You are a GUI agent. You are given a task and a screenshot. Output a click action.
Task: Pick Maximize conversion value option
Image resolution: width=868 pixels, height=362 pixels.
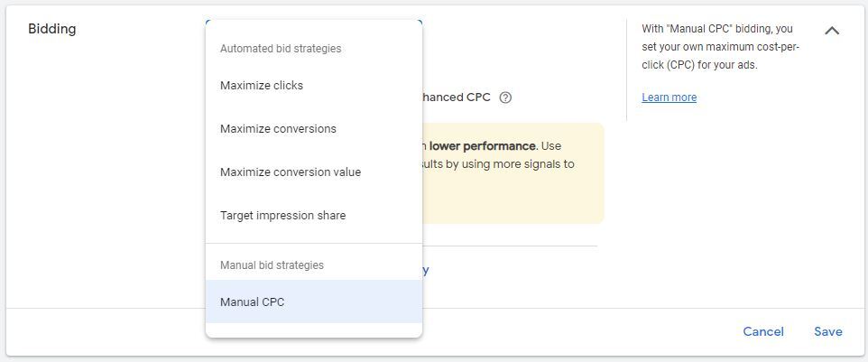coord(291,172)
